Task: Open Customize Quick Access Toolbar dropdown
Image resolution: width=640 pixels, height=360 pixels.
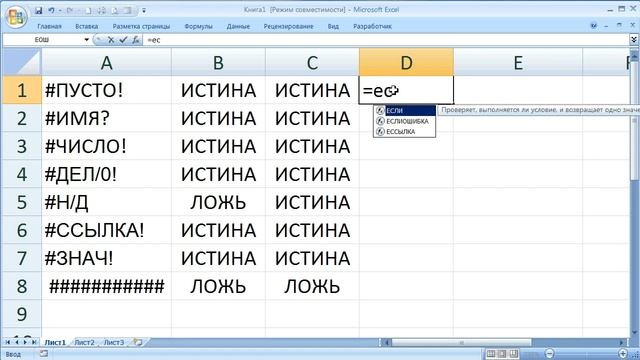Action: 144,11
